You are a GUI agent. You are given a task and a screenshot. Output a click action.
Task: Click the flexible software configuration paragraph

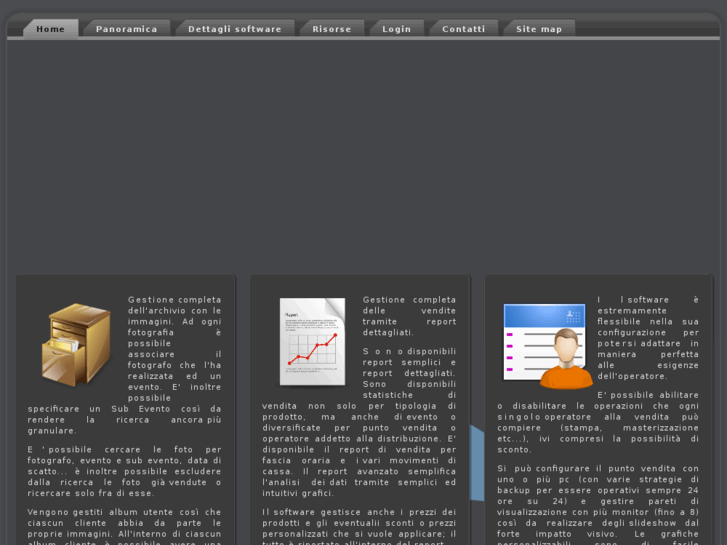pos(648,337)
